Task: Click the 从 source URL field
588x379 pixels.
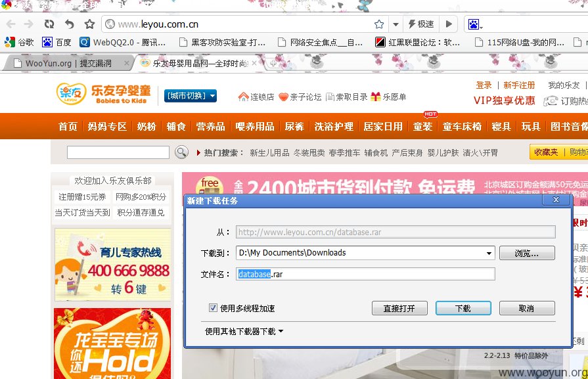Action: point(396,232)
